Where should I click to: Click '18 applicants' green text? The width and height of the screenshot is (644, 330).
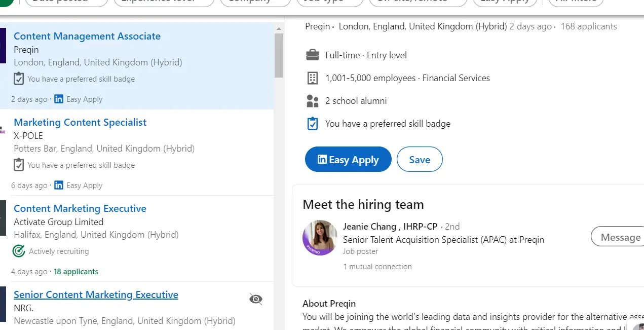tap(76, 272)
